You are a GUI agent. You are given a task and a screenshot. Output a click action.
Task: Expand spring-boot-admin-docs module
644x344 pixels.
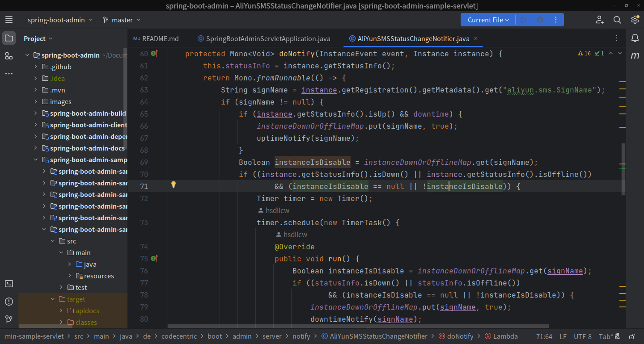pyautogui.click(x=36, y=148)
